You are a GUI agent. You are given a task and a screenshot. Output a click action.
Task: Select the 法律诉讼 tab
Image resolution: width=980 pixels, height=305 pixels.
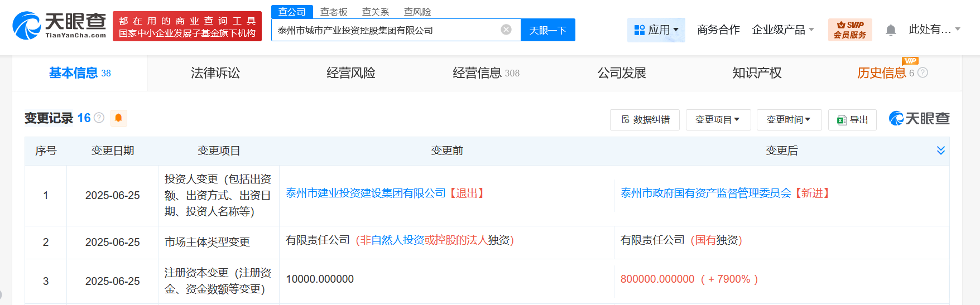point(215,73)
